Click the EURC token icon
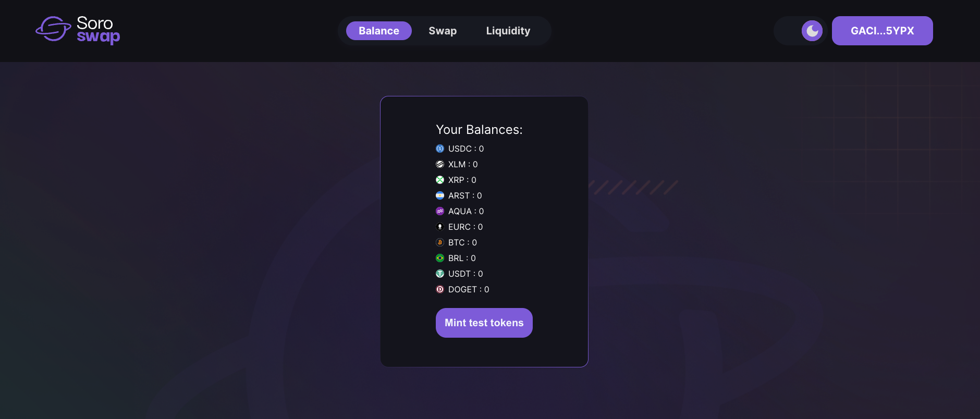This screenshot has width=980, height=419. point(440,227)
